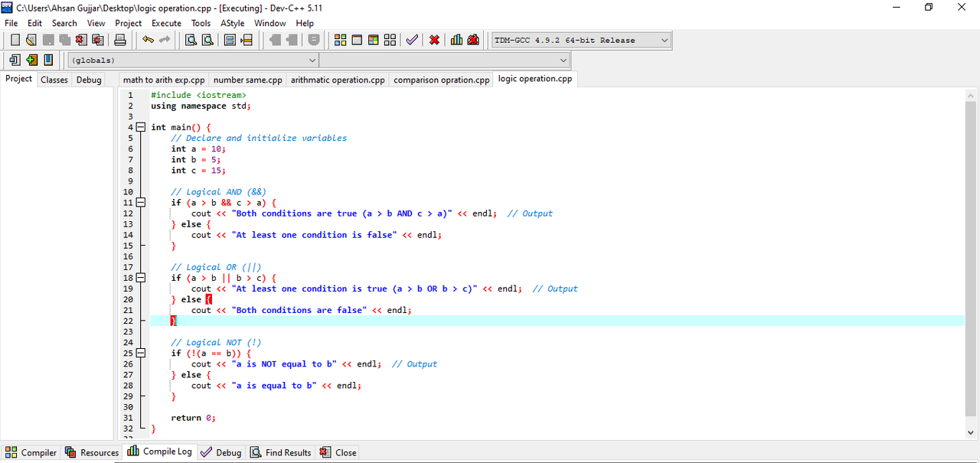Viewport: 980px width, 463px height.
Task: Open the Compile Log bottom tab
Action: 160,452
